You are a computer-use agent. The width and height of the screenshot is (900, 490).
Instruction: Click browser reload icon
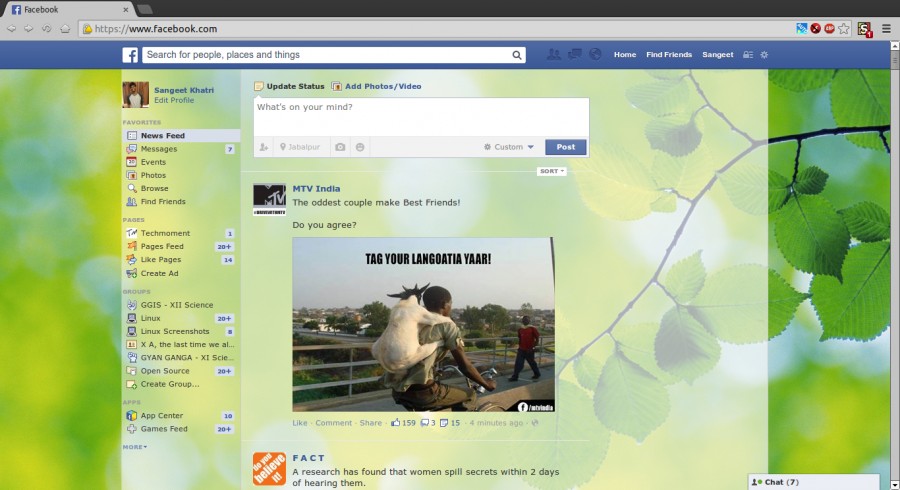[46, 29]
